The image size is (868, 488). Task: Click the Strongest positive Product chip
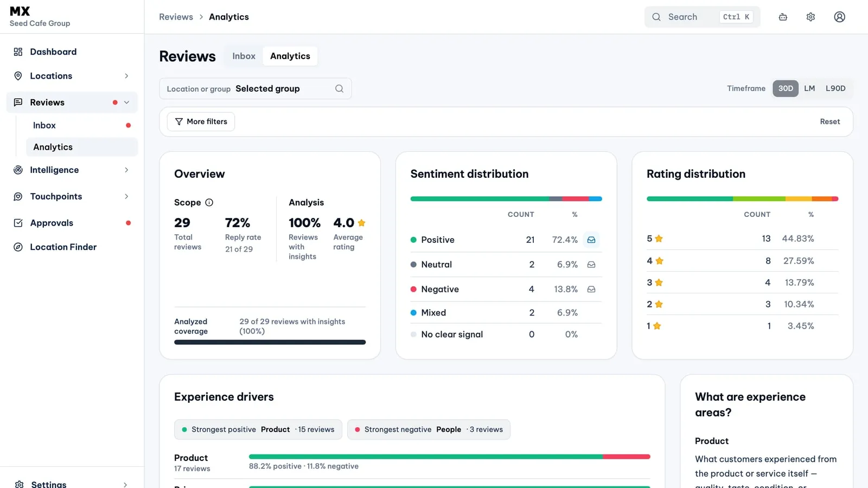pos(258,429)
